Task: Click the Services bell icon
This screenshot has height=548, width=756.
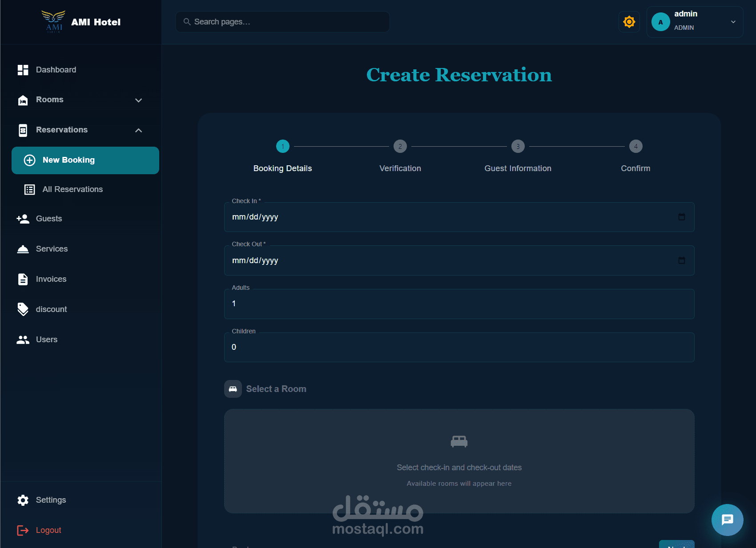Action: point(23,249)
